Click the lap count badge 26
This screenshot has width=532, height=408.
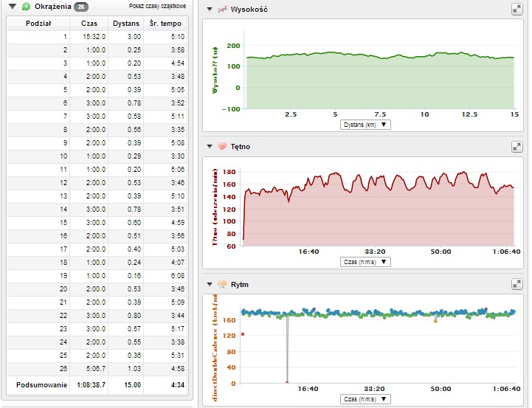pos(81,7)
